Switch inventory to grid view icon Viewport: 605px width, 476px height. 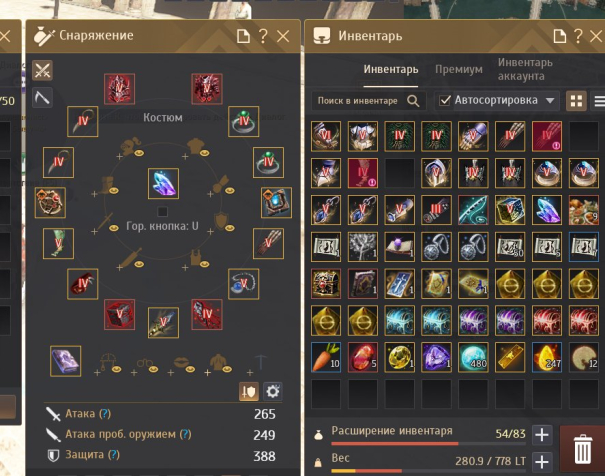(576, 101)
